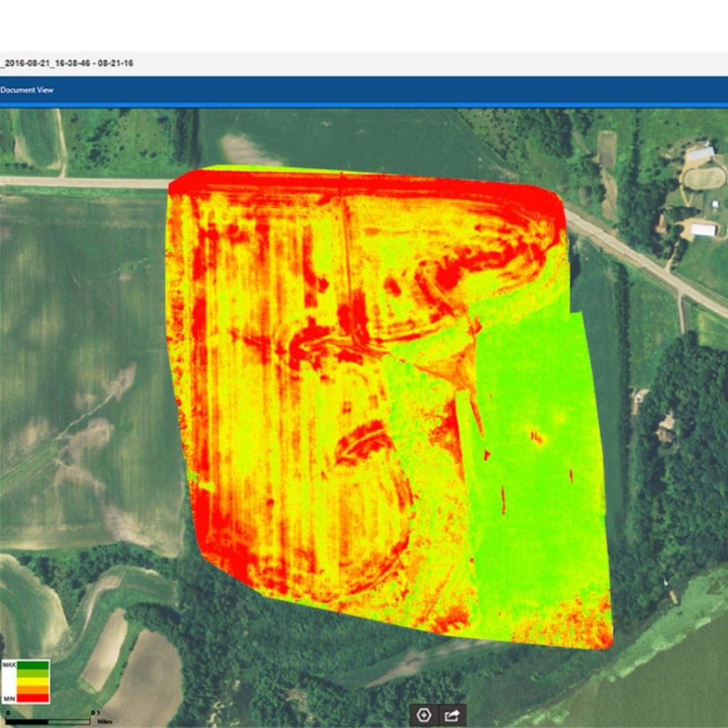Image resolution: width=728 pixels, height=728 pixels.
Task: Click the MIN label on the NDVI legend
Action: tap(10, 698)
